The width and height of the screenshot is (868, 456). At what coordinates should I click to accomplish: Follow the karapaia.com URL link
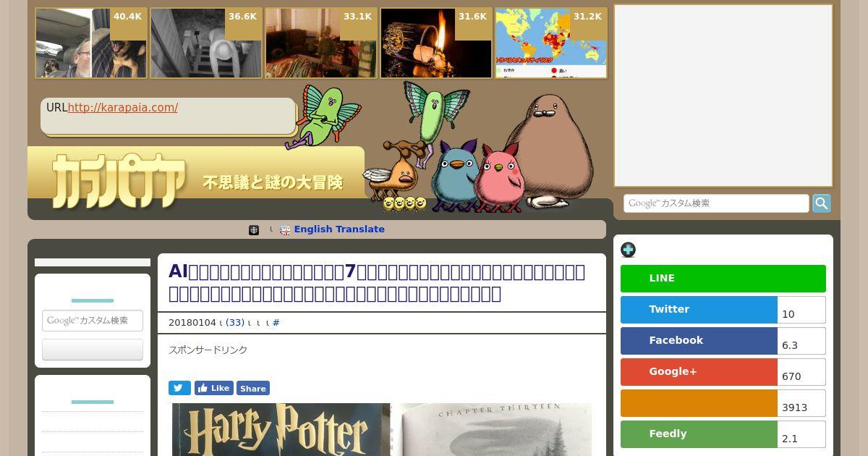[122, 108]
